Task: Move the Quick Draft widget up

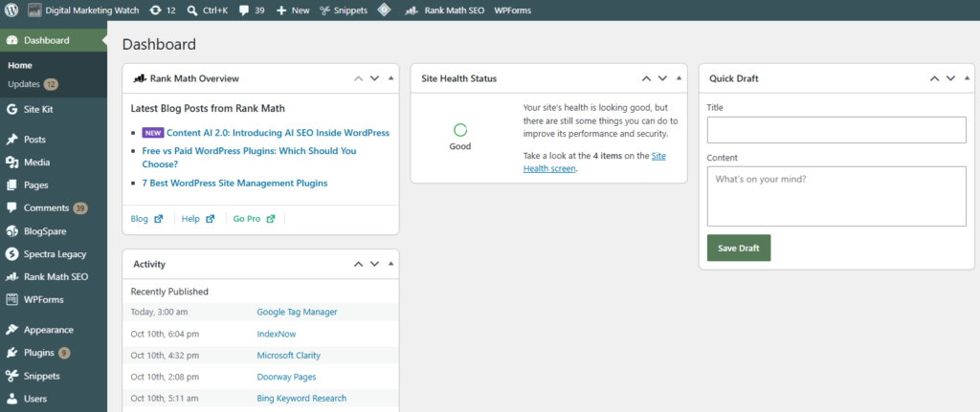Action: [934, 78]
